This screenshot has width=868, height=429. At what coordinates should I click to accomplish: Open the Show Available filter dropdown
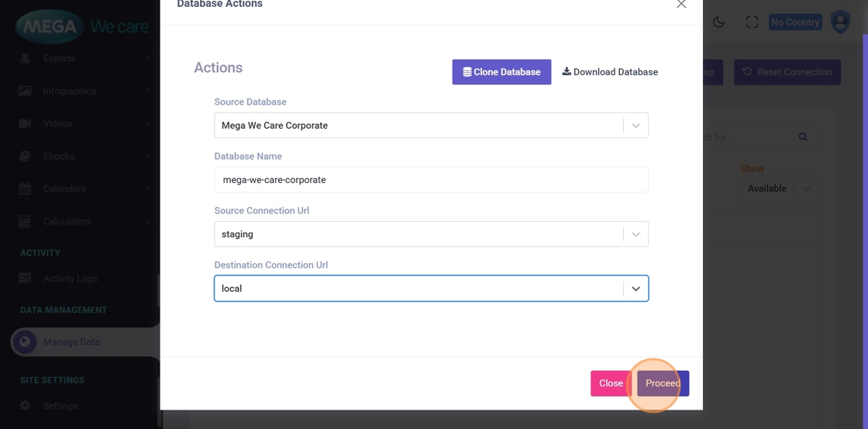point(806,189)
